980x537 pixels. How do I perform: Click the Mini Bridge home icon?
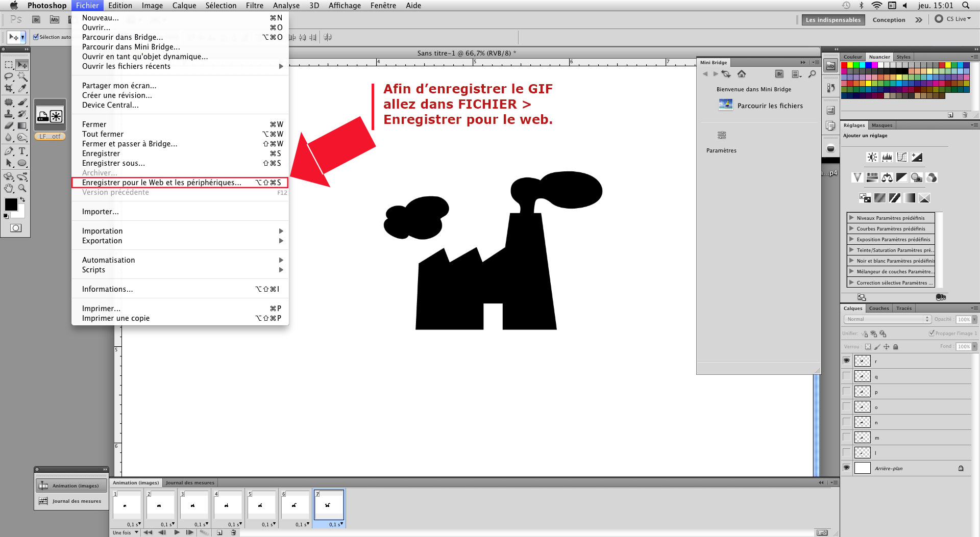742,74
